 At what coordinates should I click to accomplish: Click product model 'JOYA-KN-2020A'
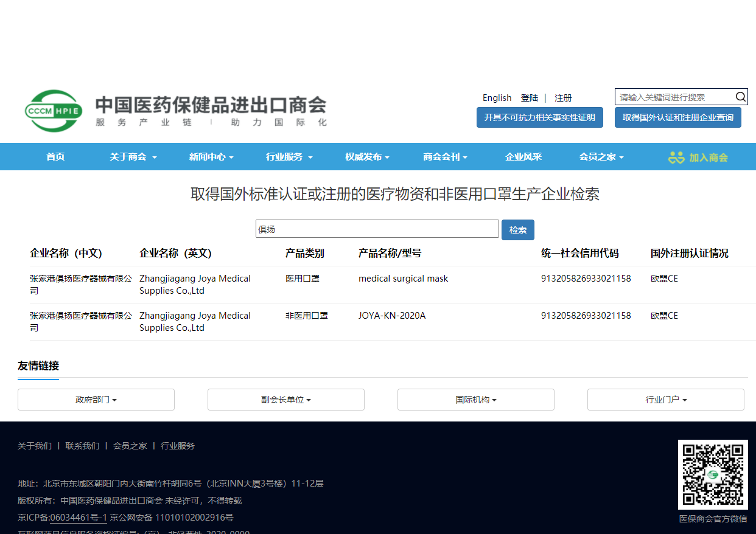(392, 316)
